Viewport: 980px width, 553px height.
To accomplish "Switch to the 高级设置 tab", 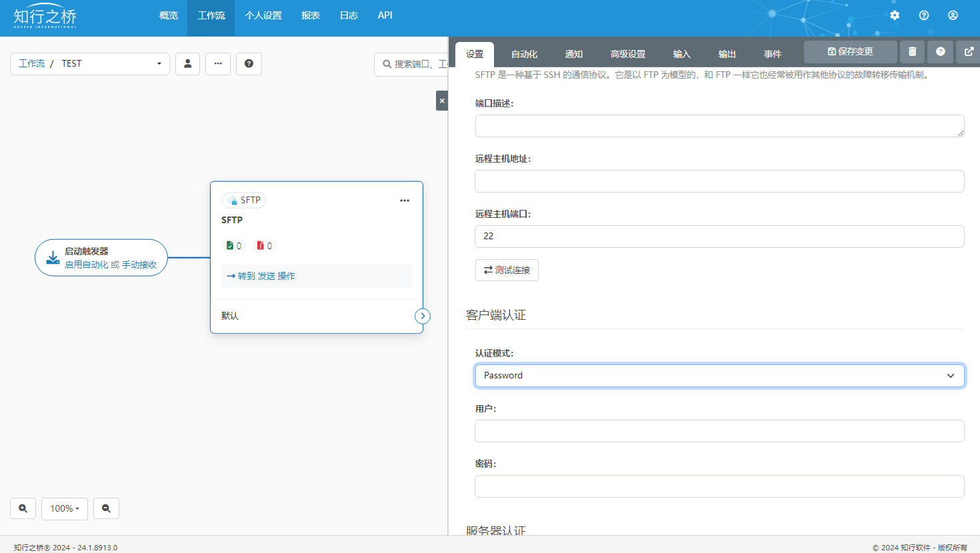I will [x=627, y=54].
